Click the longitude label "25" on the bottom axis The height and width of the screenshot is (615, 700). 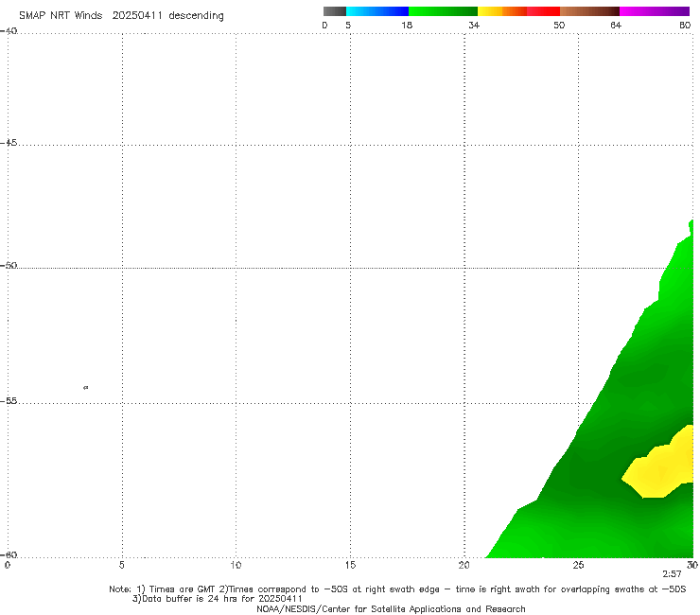(x=578, y=565)
